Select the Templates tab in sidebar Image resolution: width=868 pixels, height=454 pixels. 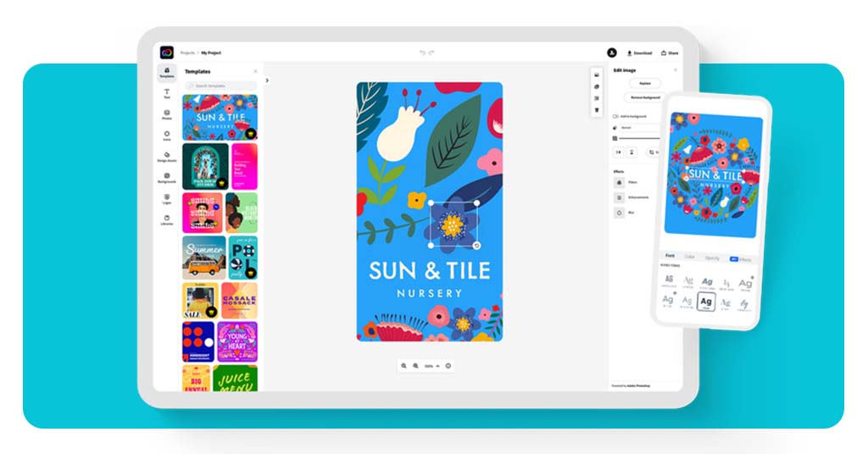click(x=167, y=73)
